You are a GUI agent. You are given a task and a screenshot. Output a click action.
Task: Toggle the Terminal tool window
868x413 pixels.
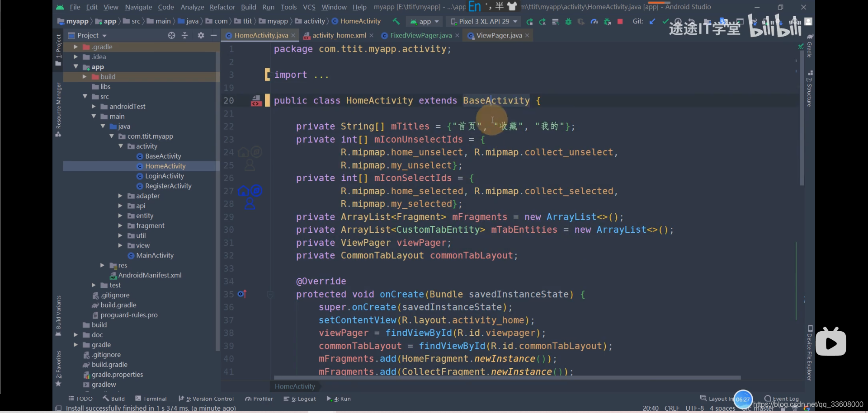click(x=151, y=399)
